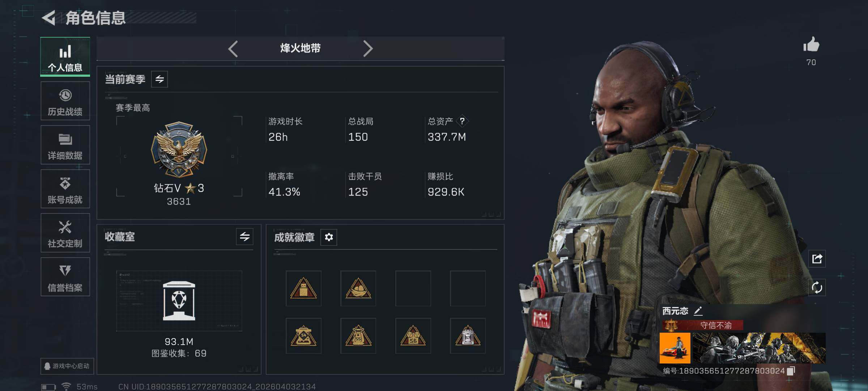The height and width of the screenshot is (391, 868).
Task: Like the profile with thumbs-up icon
Action: point(811,45)
